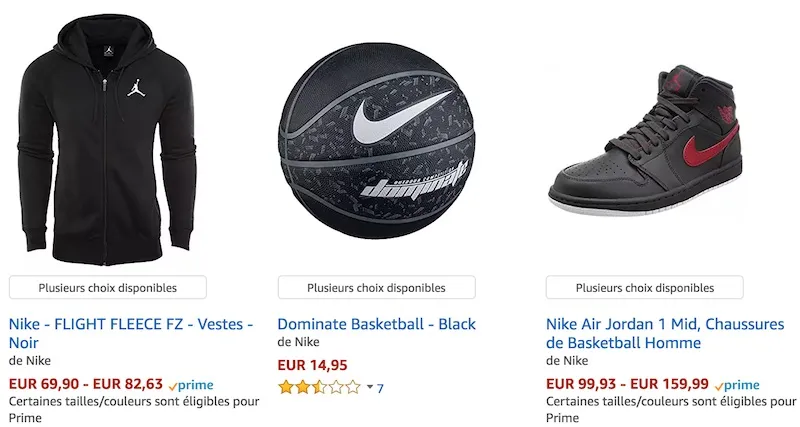Viewport: 800px width, 427px height.
Task: Click "de Nike" under the Air Jordan shoes
Action: 567,361
